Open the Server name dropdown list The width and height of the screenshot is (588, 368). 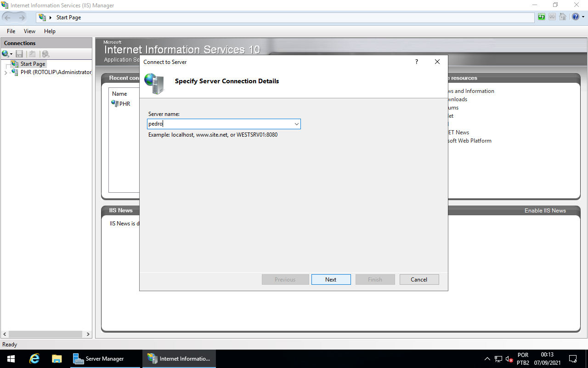pos(297,124)
